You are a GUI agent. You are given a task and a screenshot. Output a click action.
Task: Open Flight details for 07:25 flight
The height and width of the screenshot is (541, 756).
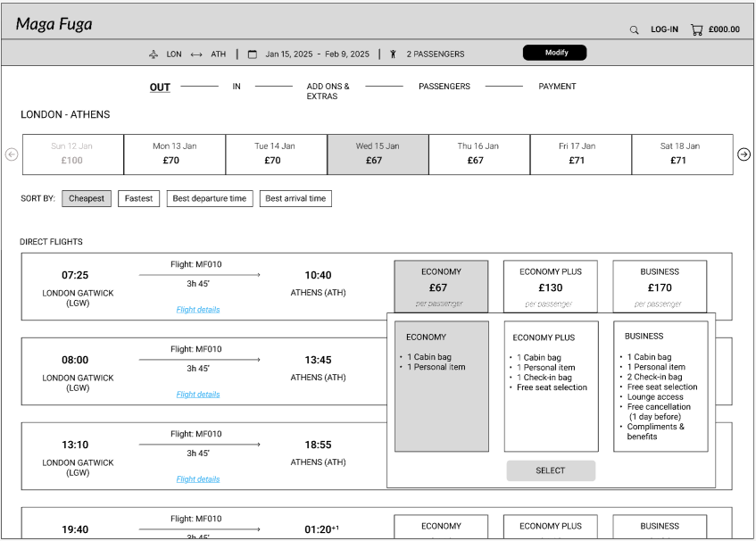pos(198,310)
